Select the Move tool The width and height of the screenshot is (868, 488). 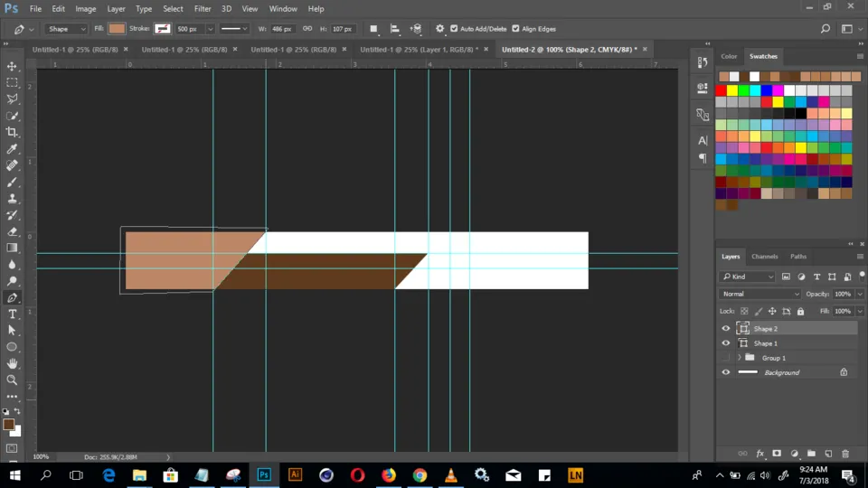pyautogui.click(x=12, y=66)
